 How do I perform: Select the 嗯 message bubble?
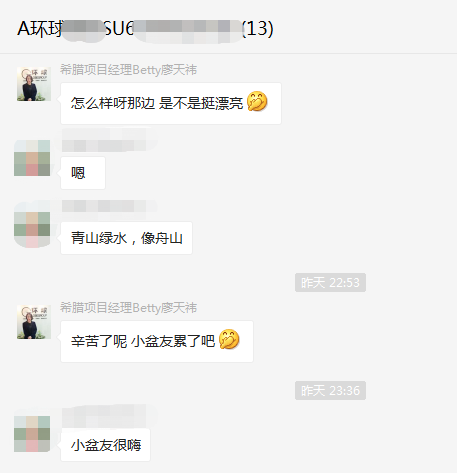click(83, 173)
